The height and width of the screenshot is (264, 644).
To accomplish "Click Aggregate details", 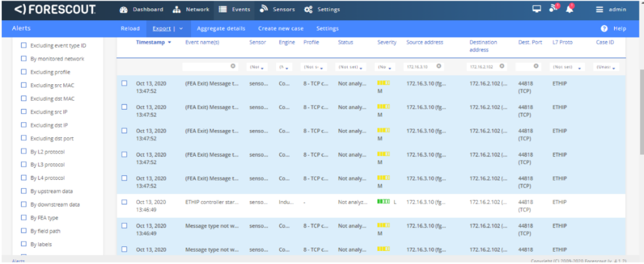I will [221, 28].
